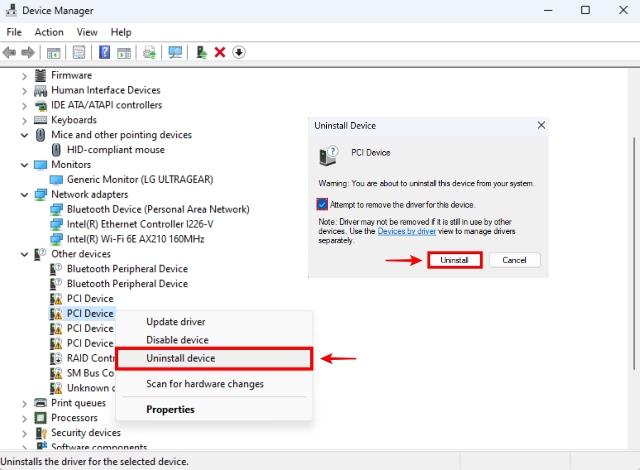Click the scan for hardware changes monitor icon
Screen dimensions: 640x470
[175, 52]
